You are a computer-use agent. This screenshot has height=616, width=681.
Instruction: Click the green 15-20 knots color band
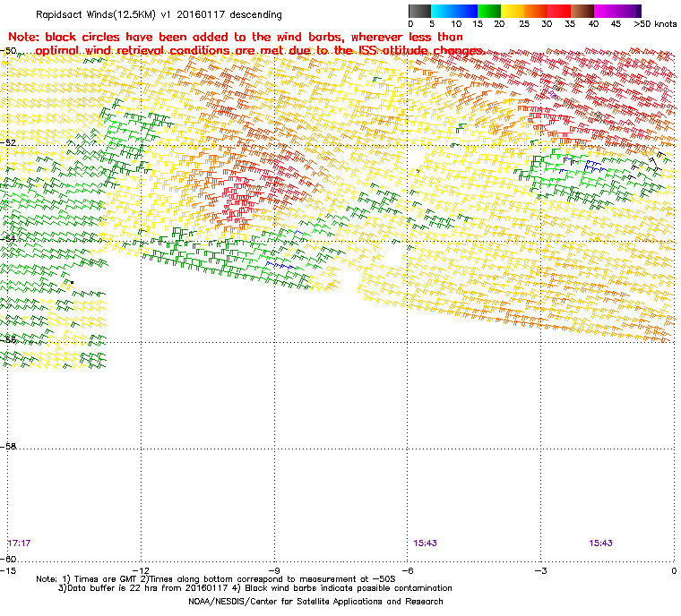tap(489, 11)
